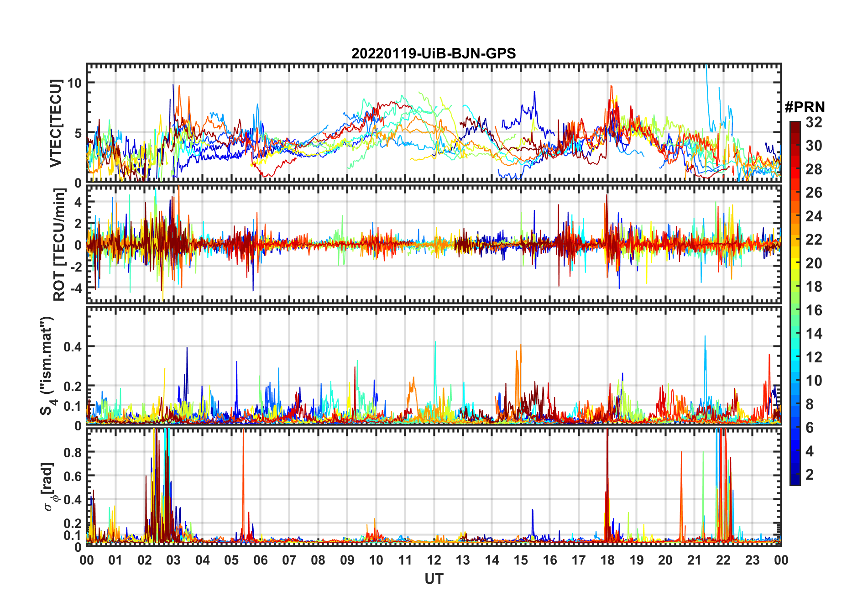
Task: Click the sigma phi axis tick label 0.8
Action: [73, 452]
